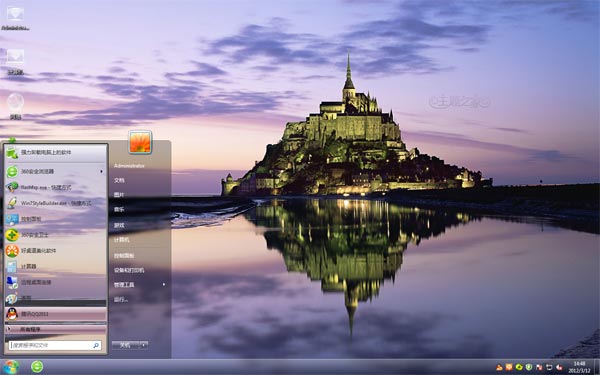Image resolution: width=600 pixels, height=375 pixels.
Task: Click the Windows Start orb
Action: tap(11, 367)
